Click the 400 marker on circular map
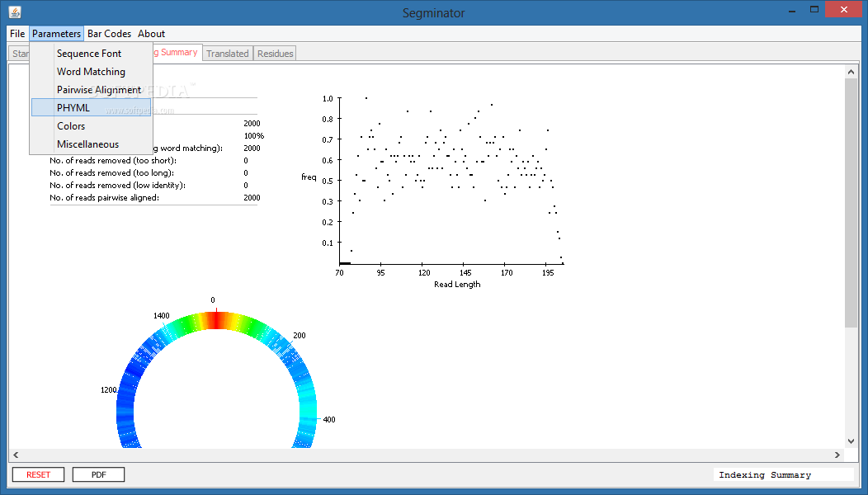 [x=329, y=420]
